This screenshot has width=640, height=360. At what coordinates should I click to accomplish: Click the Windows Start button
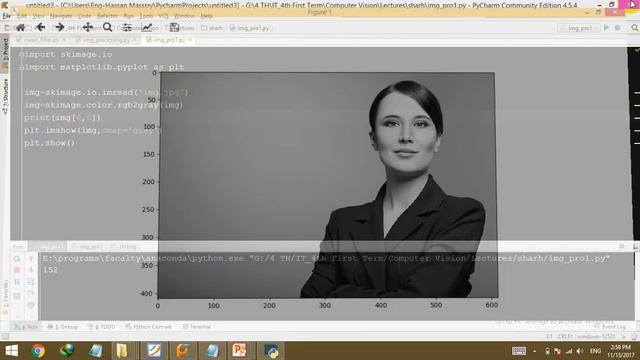(11, 351)
